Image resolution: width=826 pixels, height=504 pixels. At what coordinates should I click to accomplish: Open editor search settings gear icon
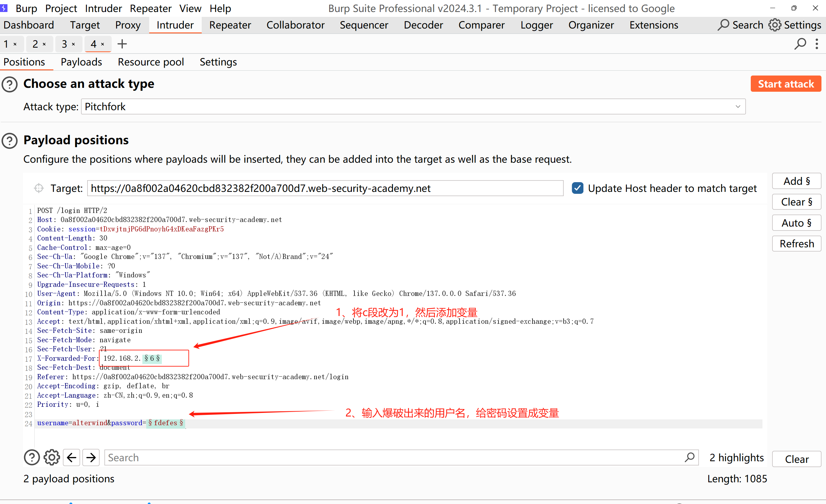coord(52,457)
